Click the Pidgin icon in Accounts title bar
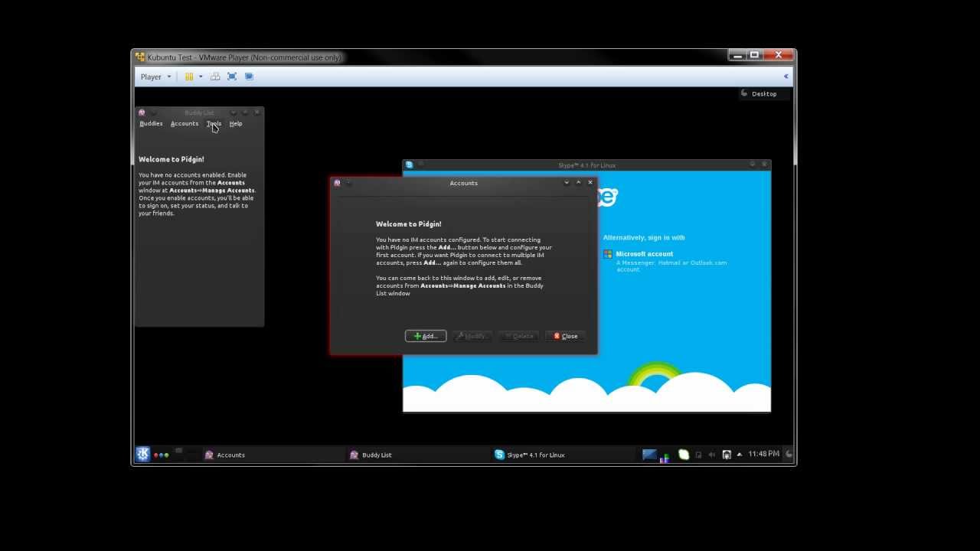 337,183
